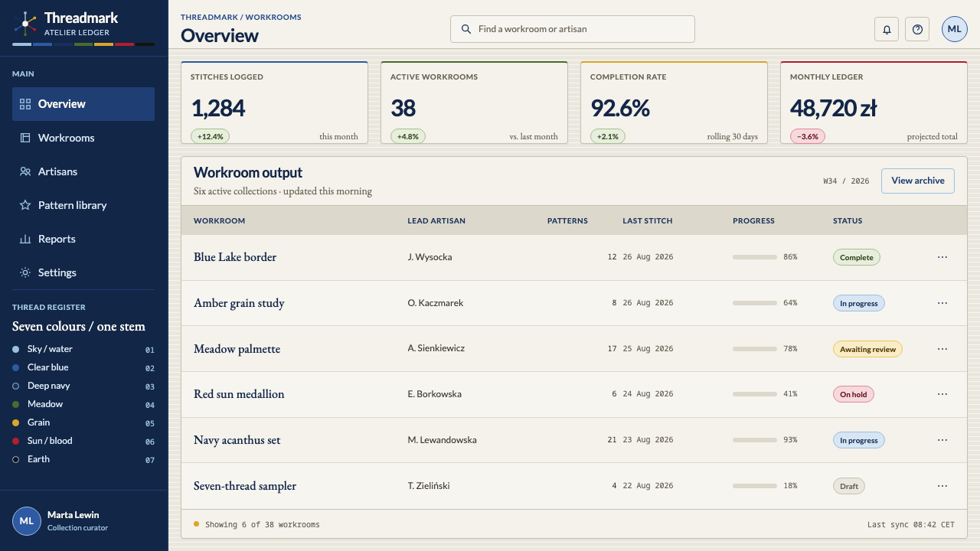Sort by the Workroom column header
Viewport: 980px width, 551px height.
tap(219, 221)
